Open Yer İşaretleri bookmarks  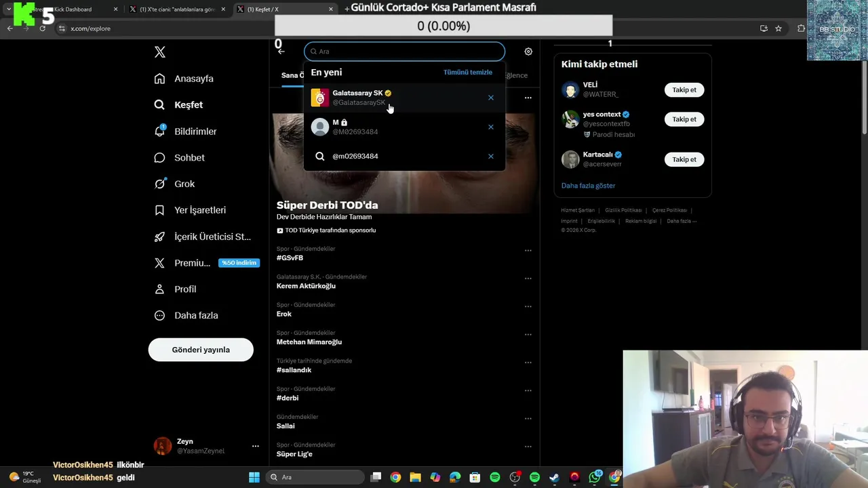(190, 210)
